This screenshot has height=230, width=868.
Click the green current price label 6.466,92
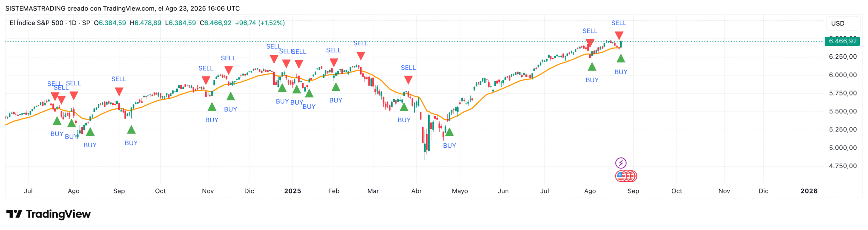tap(842, 41)
